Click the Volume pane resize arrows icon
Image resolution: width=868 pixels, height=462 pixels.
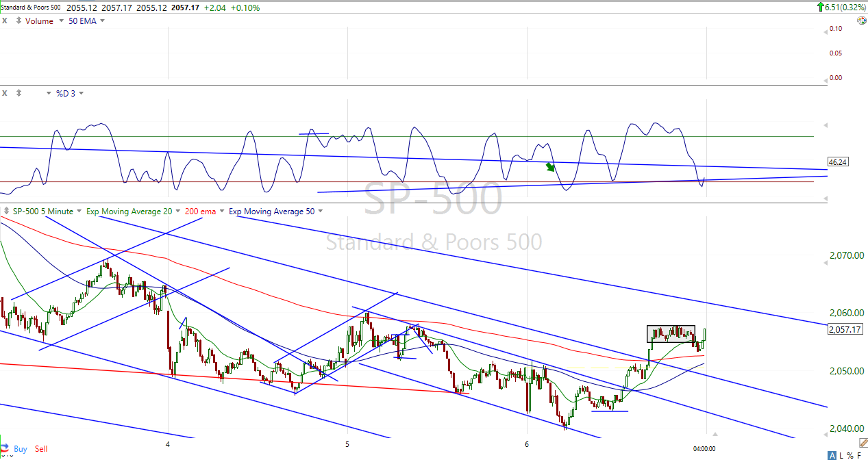(x=19, y=21)
